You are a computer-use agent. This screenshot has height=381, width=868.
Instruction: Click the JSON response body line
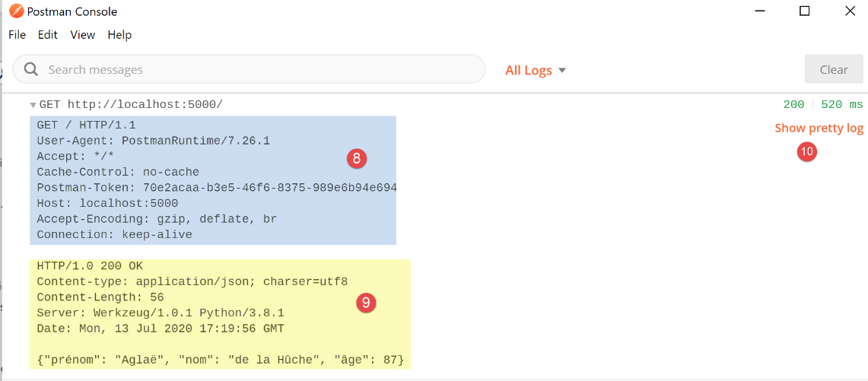pyautogui.click(x=220, y=359)
